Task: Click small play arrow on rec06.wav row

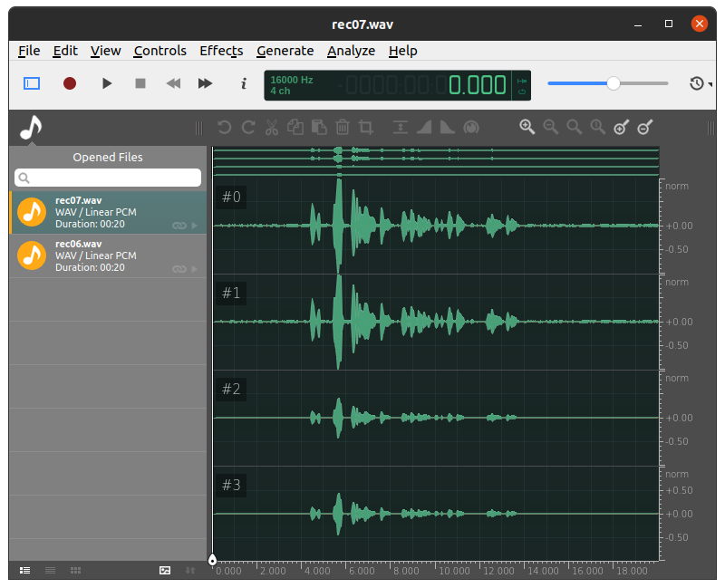Action: click(195, 269)
